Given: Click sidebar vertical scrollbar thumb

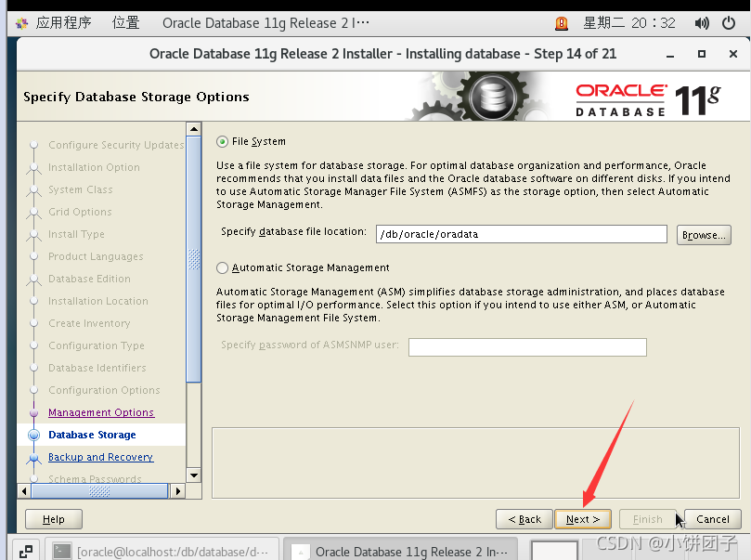Looking at the screenshot, I should (193, 259).
